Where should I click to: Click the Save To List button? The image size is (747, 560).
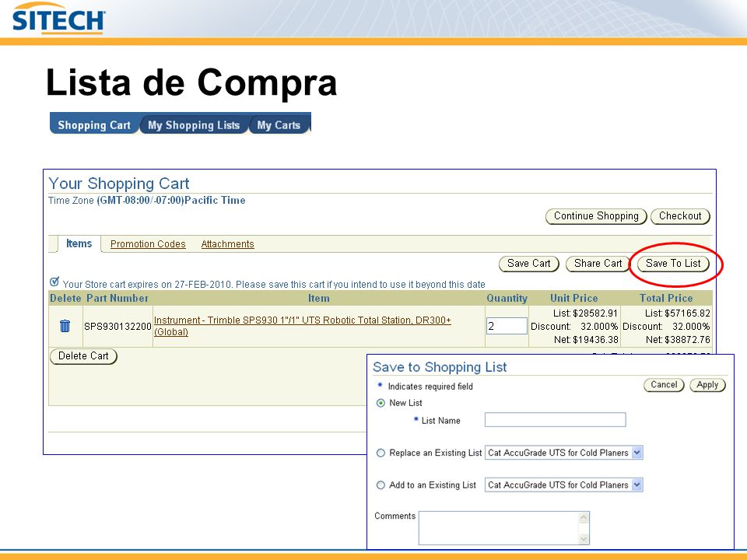(x=673, y=264)
